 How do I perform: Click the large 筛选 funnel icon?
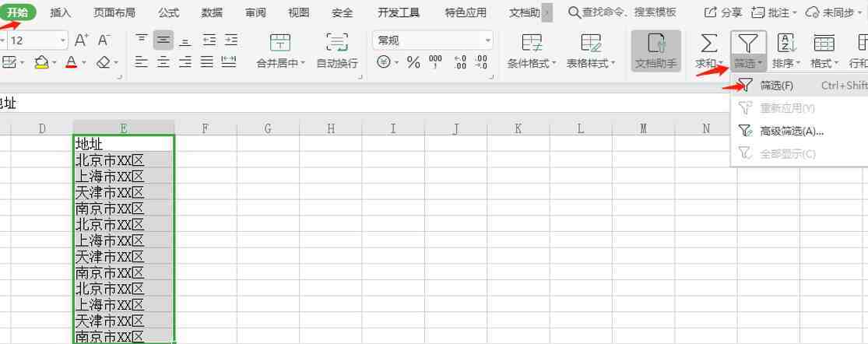click(x=748, y=43)
